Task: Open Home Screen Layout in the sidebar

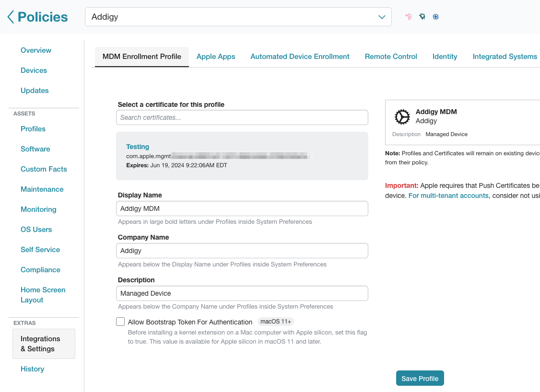Action: point(43,295)
